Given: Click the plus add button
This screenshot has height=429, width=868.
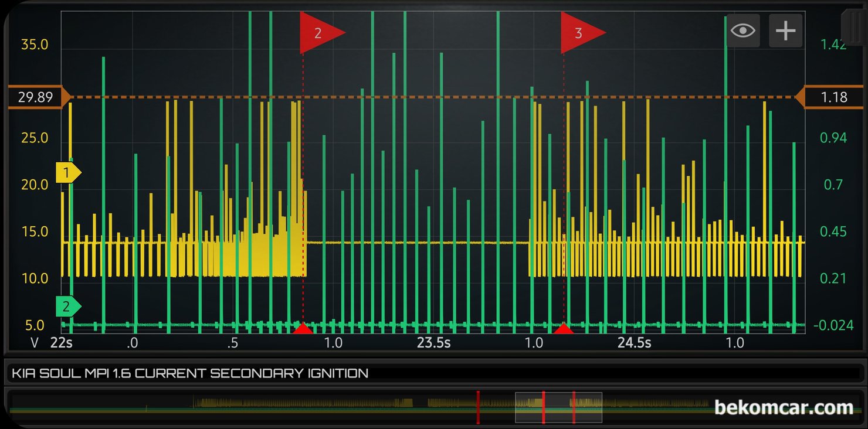Looking at the screenshot, I should tap(785, 30).
